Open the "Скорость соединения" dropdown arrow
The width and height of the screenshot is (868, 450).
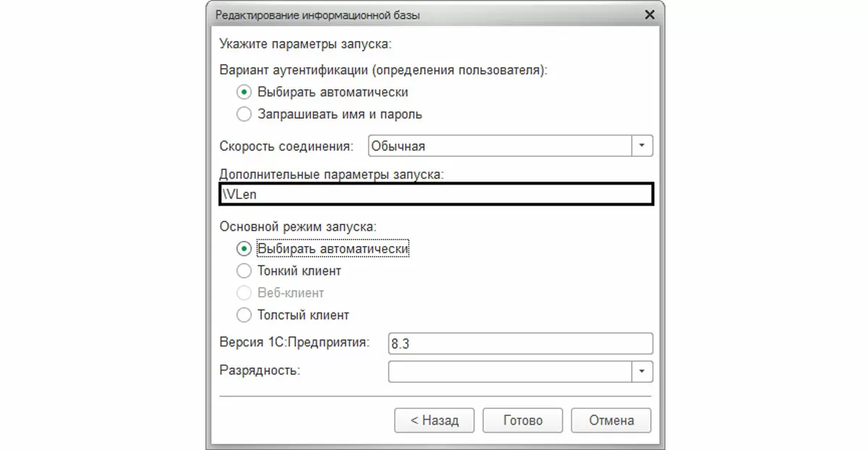click(x=642, y=145)
